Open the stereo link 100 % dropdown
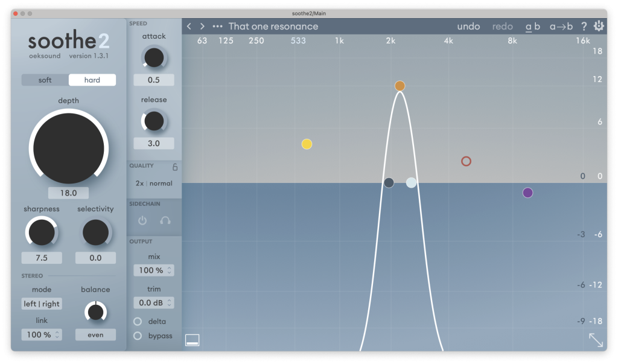 click(x=42, y=334)
